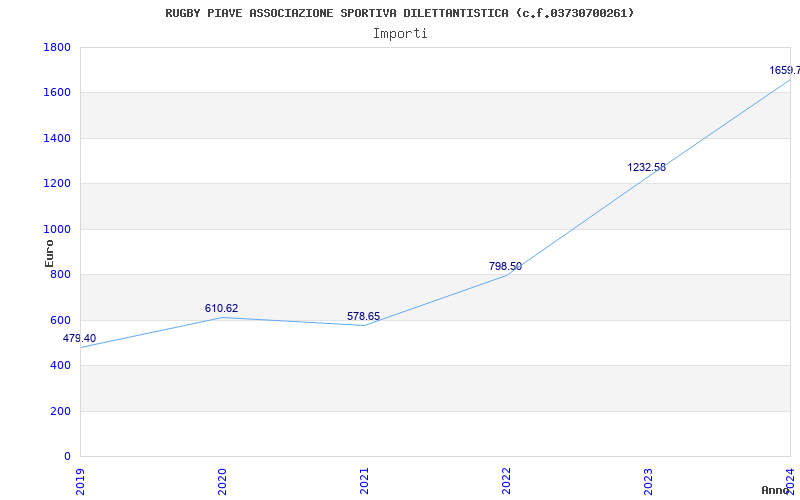
Task: Click y-axis tick 400
Action: coord(60,366)
